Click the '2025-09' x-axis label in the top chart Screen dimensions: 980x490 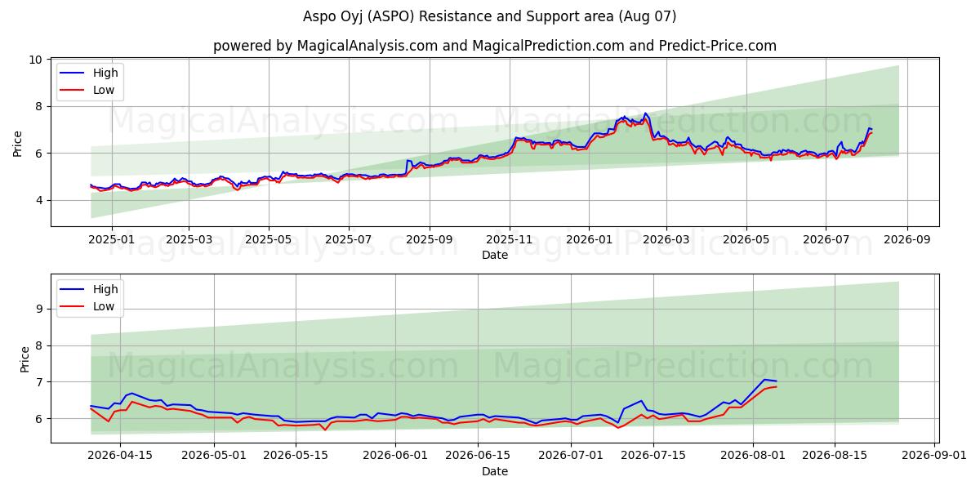click(430, 240)
